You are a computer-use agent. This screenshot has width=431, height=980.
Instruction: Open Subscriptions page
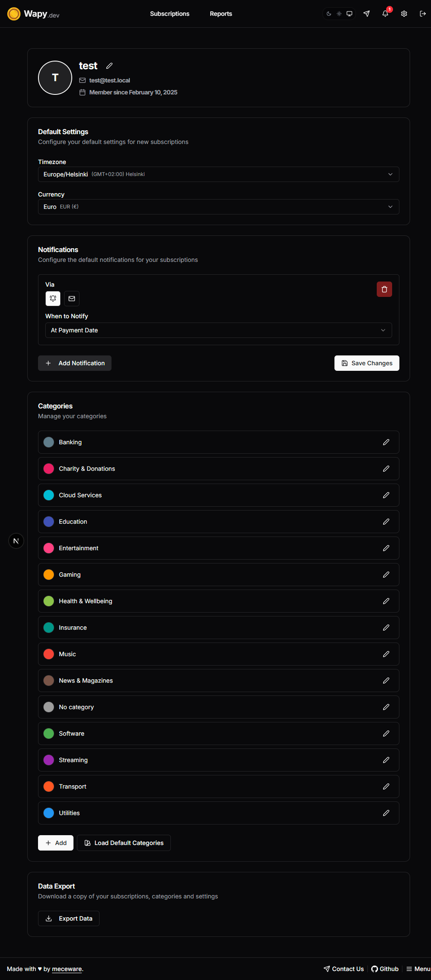170,14
